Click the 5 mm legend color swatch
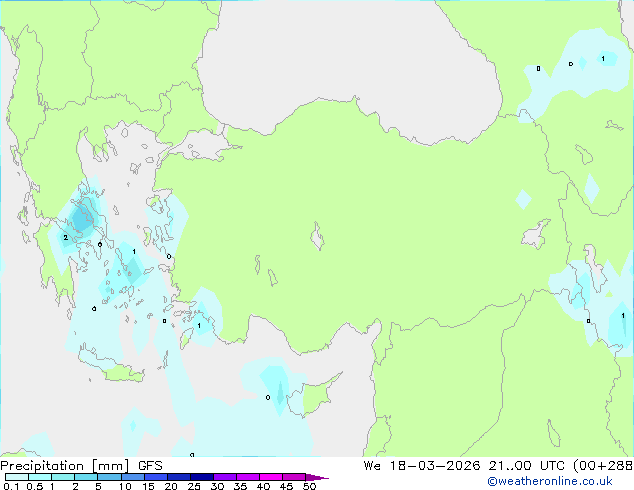The height and width of the screenshot is (490, 634). [110, 477]
